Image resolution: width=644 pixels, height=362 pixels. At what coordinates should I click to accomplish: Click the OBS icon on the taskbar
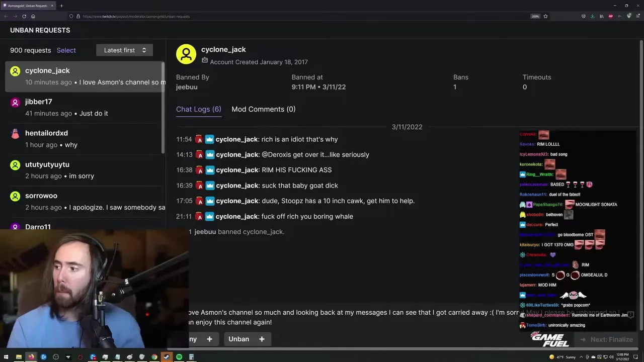(55, 357)
